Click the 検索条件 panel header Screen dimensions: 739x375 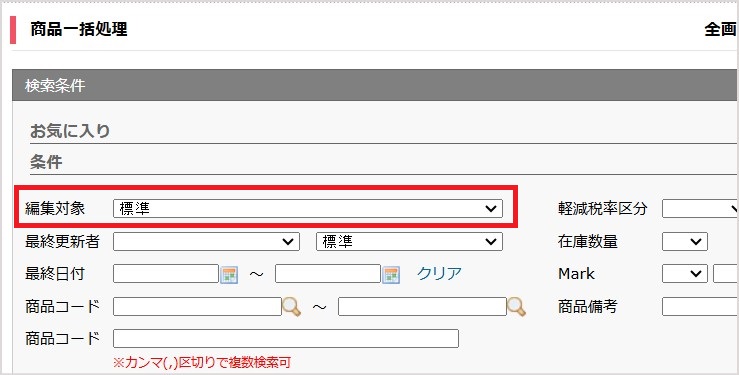375,85
